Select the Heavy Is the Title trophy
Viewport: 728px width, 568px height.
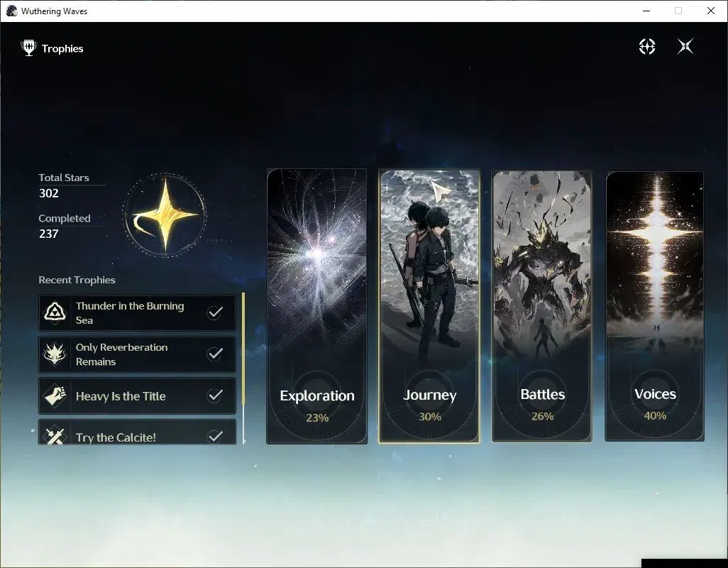click(x=137, y=395)
